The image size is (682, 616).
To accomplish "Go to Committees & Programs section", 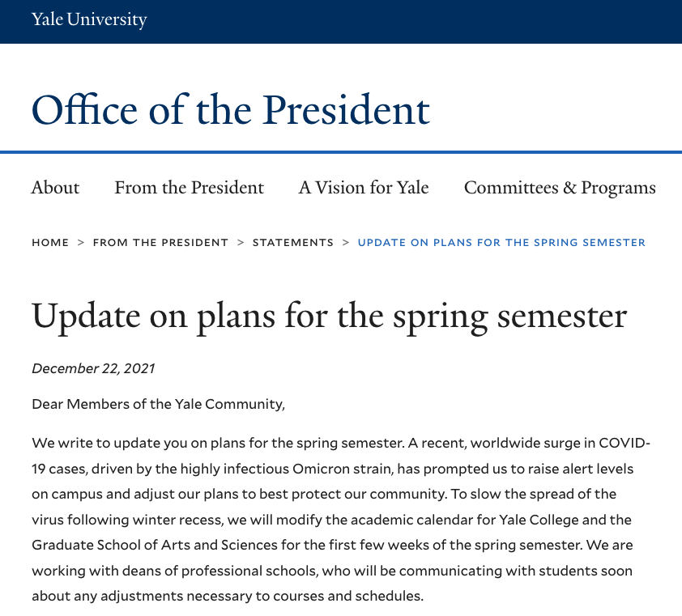I will pos(560,188).
